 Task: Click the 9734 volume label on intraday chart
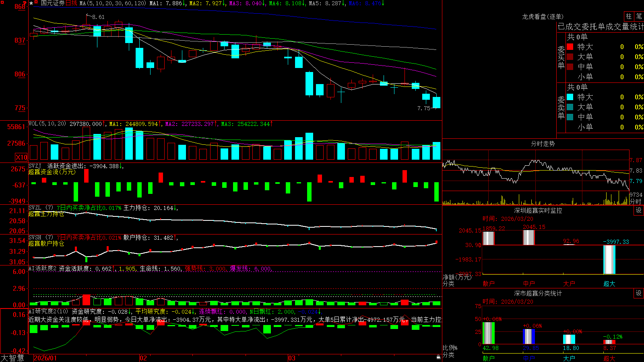coord(636,195)
